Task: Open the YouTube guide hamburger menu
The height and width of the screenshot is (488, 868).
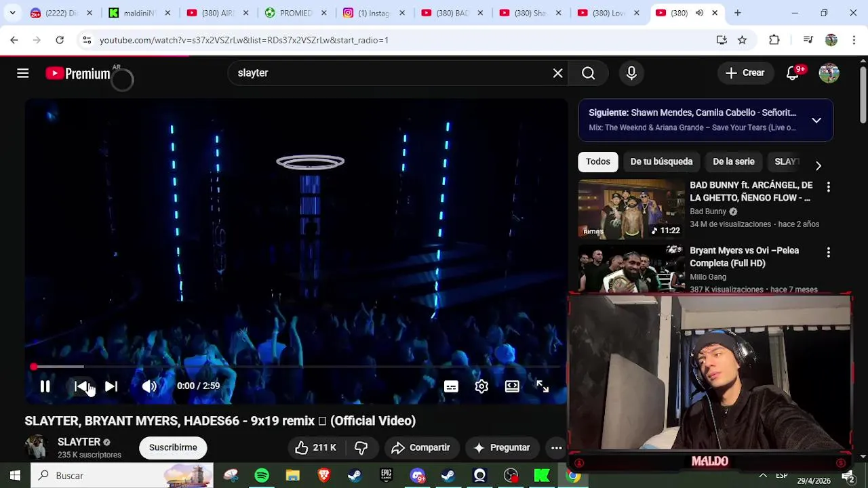Action: (22, 73)
